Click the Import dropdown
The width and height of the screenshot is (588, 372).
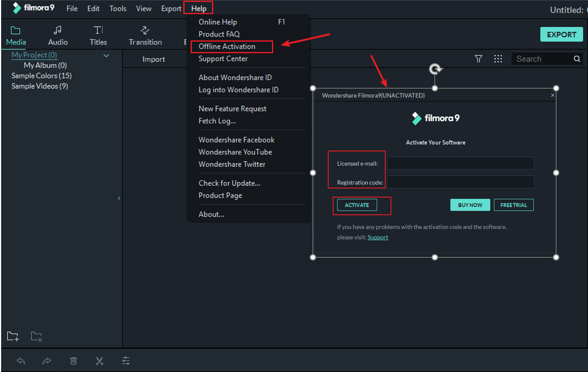tap(153, 59)
